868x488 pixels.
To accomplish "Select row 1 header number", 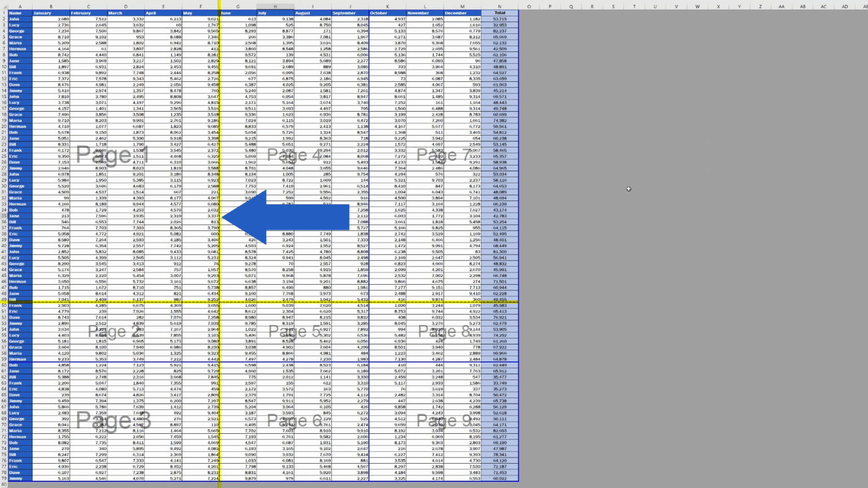I will coord(4,13).
